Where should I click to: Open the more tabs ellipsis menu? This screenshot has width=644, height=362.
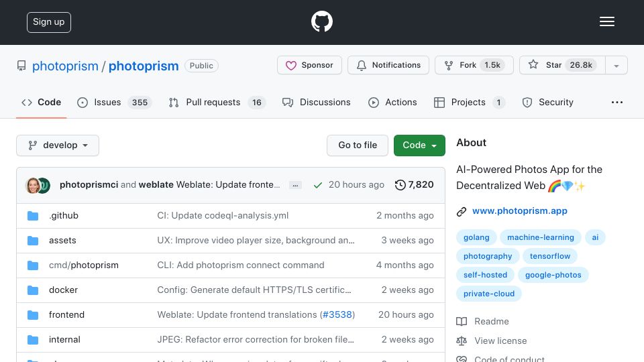[617, 102]
